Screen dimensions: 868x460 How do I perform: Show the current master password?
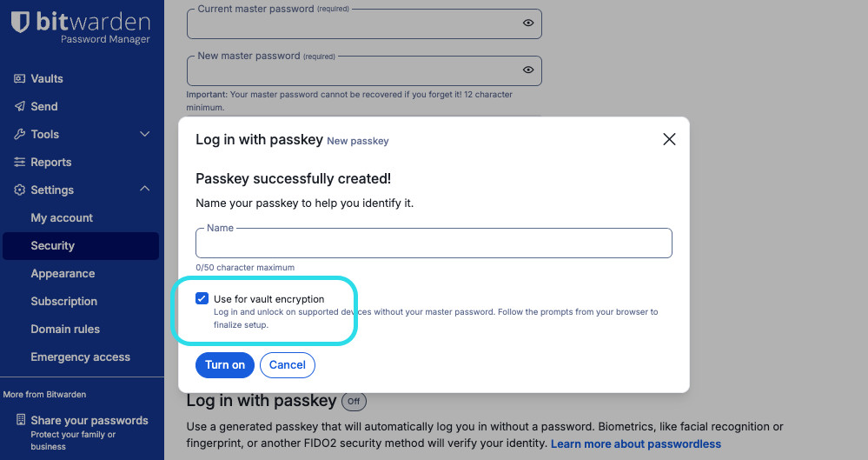pos(528,23)
